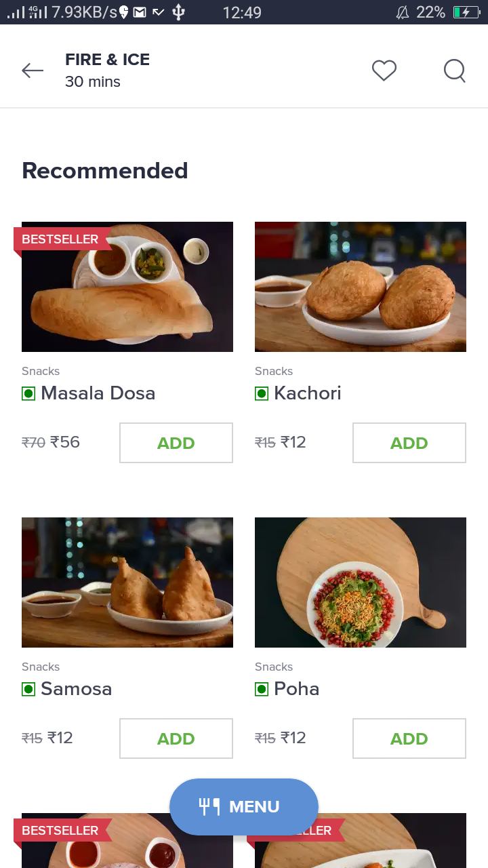Tap veg indicator beside Kachori

tap(262, 393)
